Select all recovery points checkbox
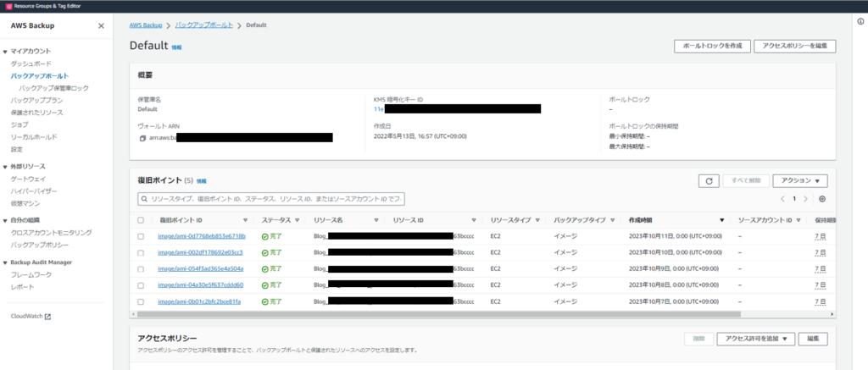 [x=141, y=220]
